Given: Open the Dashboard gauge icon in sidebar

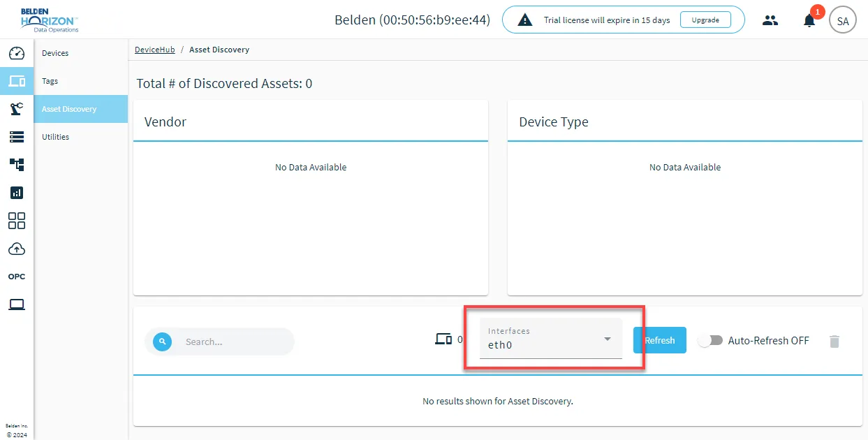Looking at the screenshot, I should click(x=17, y=53).
